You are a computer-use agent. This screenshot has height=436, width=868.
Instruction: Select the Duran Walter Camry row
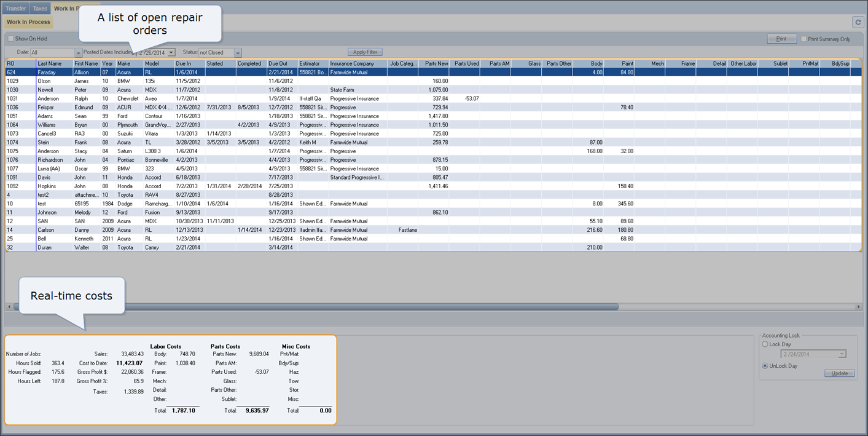point(433,247)
